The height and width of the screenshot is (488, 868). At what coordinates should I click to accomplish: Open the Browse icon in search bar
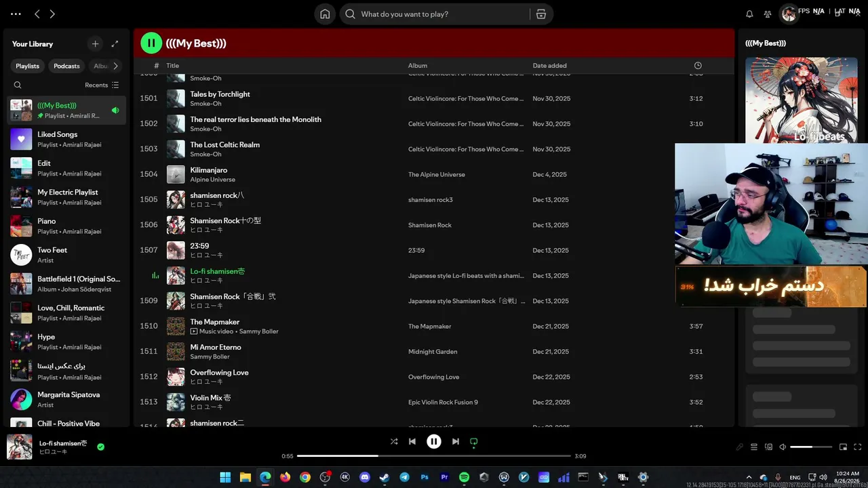point(540,14)
